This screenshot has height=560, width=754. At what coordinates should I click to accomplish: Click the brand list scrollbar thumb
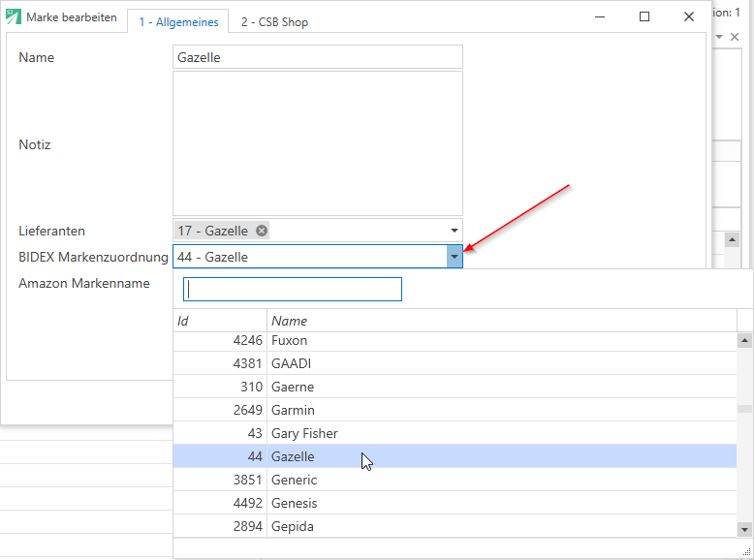pos(744,409)
